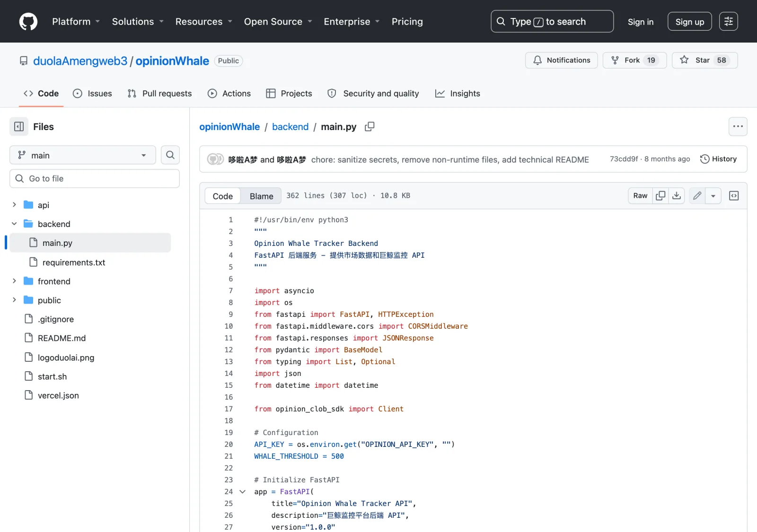Select the Code view toggle
Viewport: 757px width, 532px height.
(222, 196)
